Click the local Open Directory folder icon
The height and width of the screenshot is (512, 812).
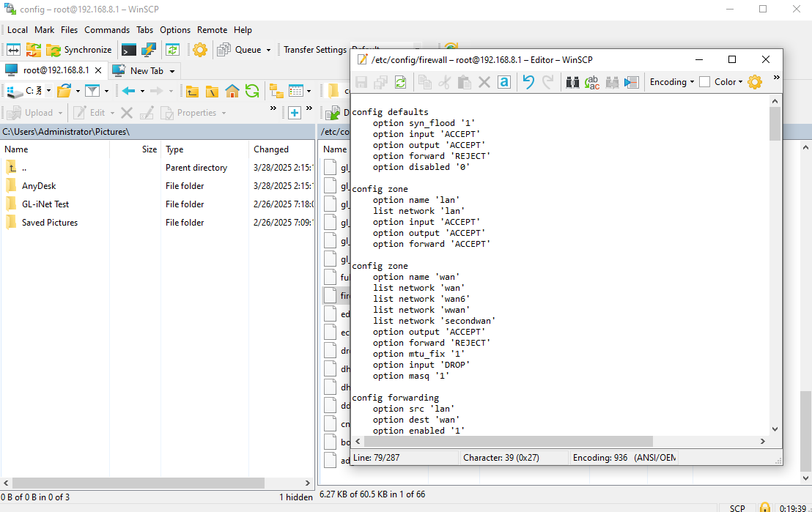(64, 91)
